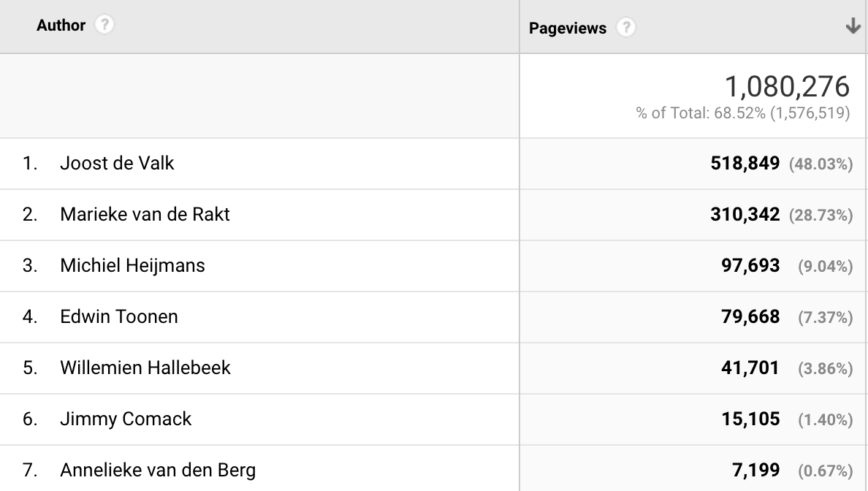Click the 48.03% value for Joost
Screen dimensions: 868x491
823,164
